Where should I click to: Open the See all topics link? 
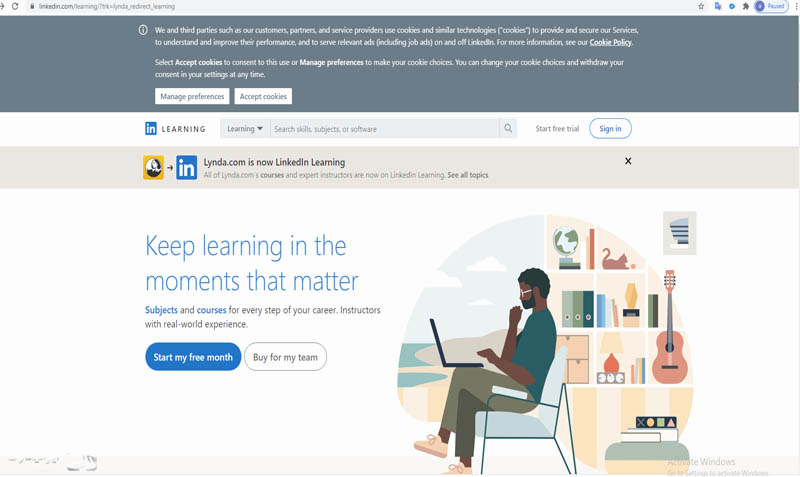[x=468, y=175]
